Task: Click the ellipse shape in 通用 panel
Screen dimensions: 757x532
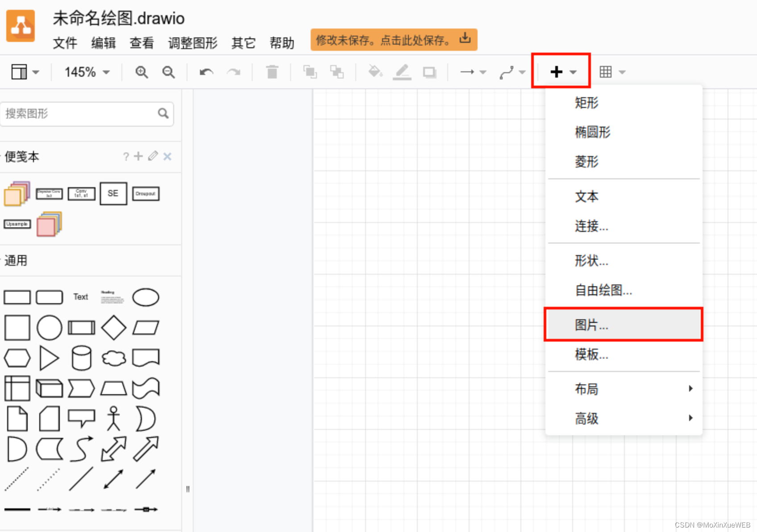Action: pyautogui.click(x=146, y=297)
